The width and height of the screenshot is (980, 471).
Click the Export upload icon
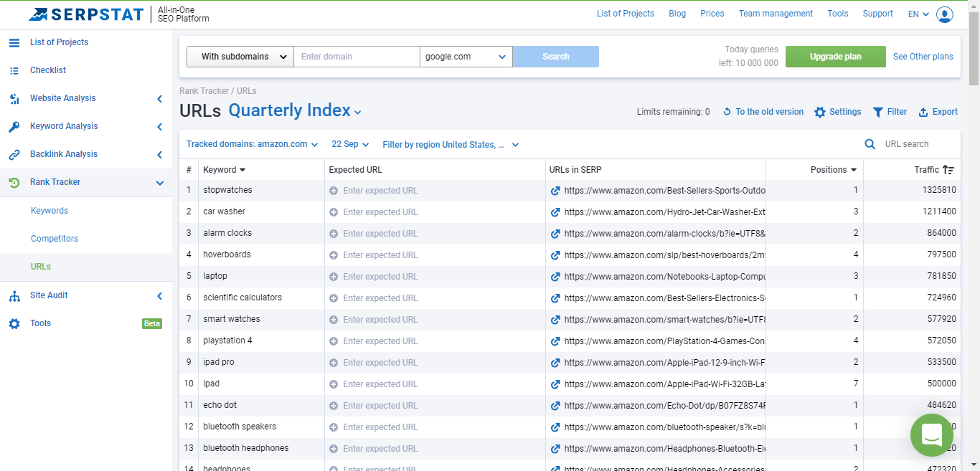(x=924, y=112)
